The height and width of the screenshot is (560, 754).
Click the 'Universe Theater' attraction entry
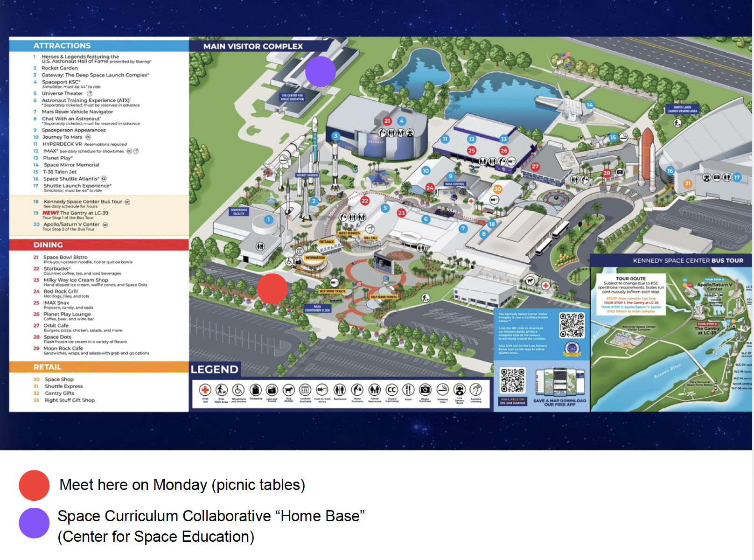click(x=62, y=93)
